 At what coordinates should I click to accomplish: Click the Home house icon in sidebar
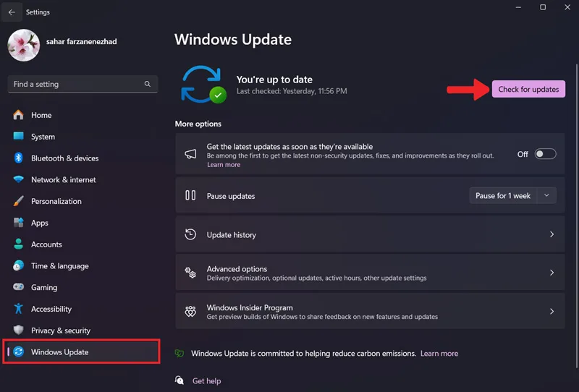tap(18, 115)
